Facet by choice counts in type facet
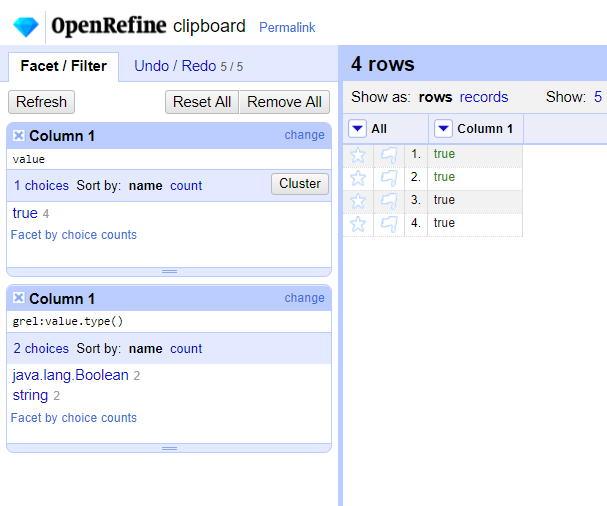The width and height of the screenshot is (607, 506). pos(74,418)
